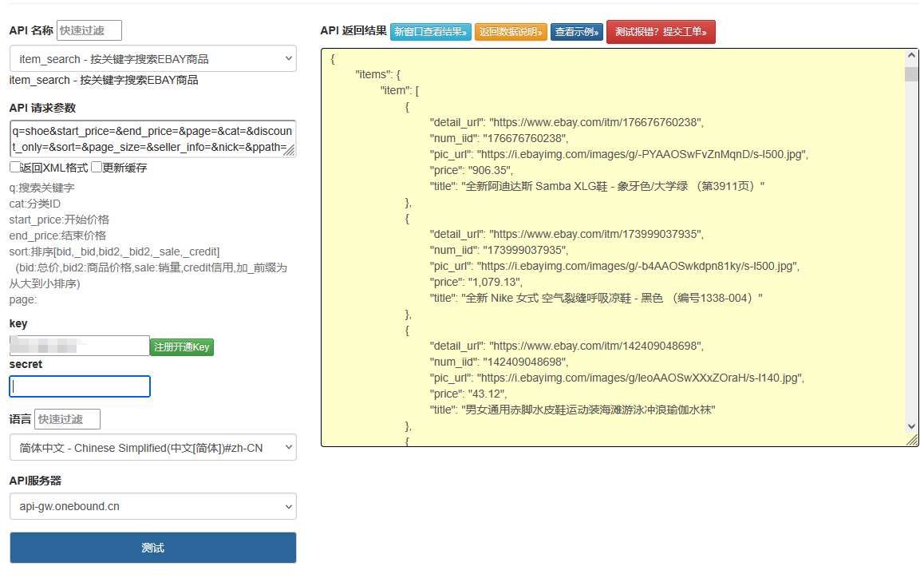Click the request parameters resize handle

(290, 151)
